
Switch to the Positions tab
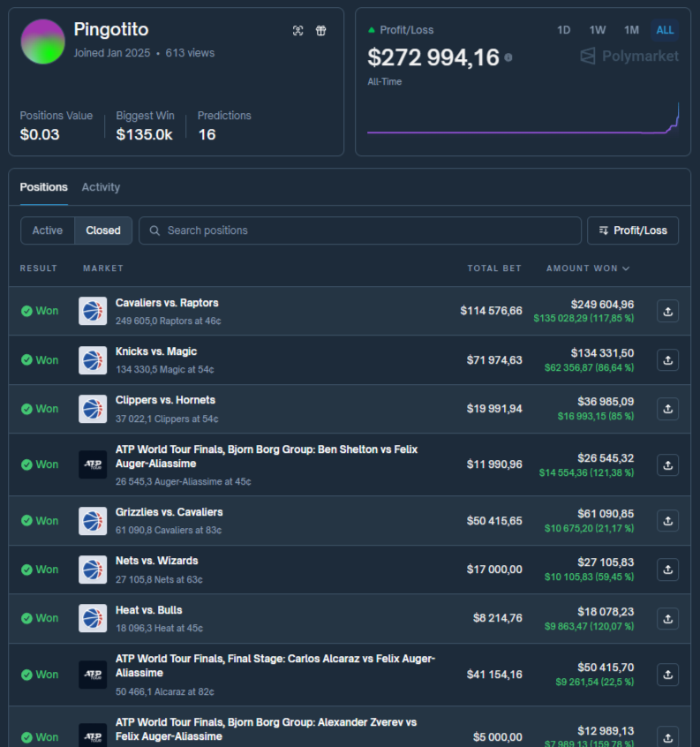(44, 187)
